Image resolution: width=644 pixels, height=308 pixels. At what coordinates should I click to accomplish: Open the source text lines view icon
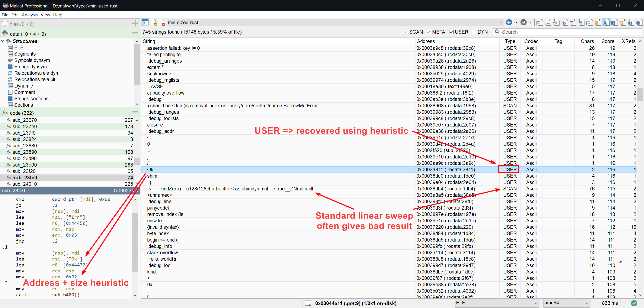tap(581, 23)
